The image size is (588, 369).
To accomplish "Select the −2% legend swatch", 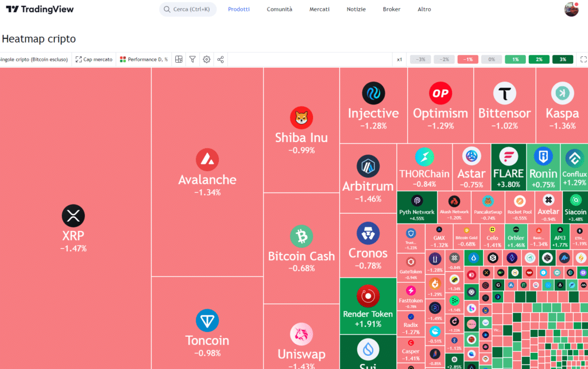I will pos(444,59).
